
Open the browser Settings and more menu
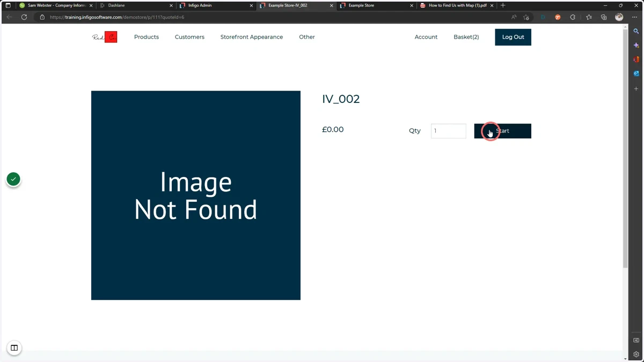coord(634,17)
